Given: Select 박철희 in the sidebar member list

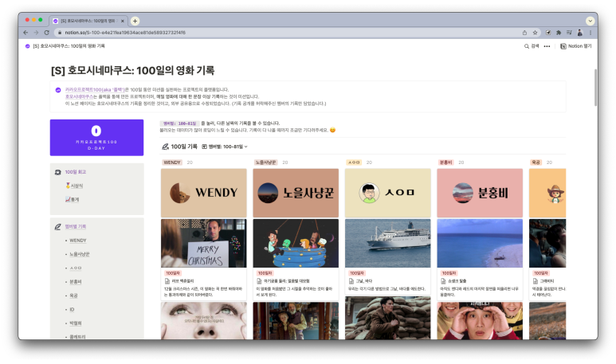Looking at the screenshot, I should pos(76,323).
